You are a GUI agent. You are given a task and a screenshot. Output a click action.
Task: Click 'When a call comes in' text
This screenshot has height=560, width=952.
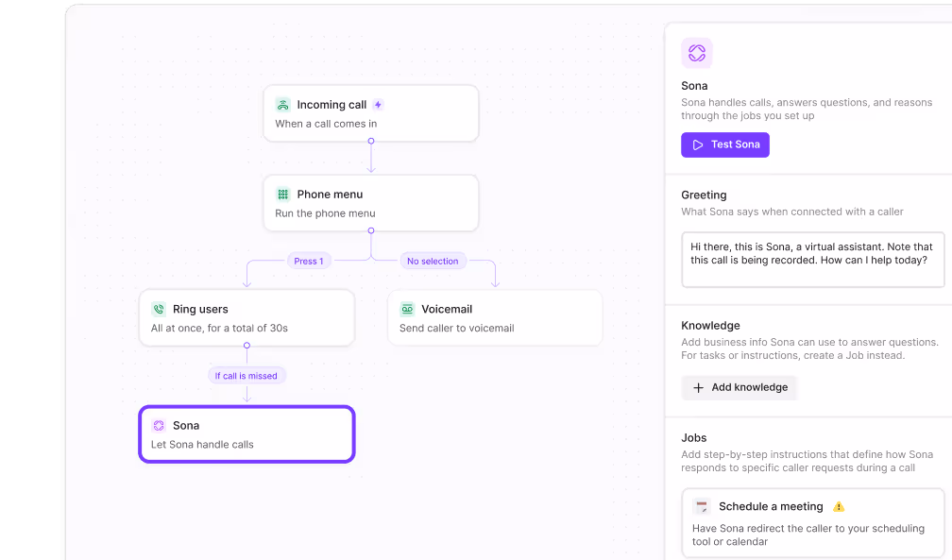326,124
